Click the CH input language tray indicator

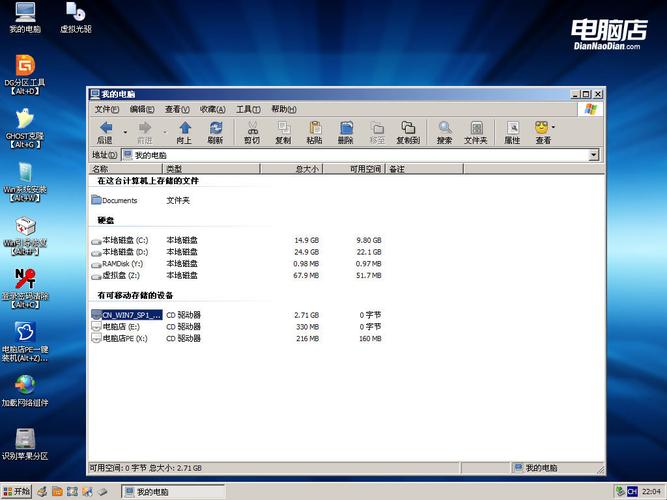pyautogui.click(x=632, y=492)
